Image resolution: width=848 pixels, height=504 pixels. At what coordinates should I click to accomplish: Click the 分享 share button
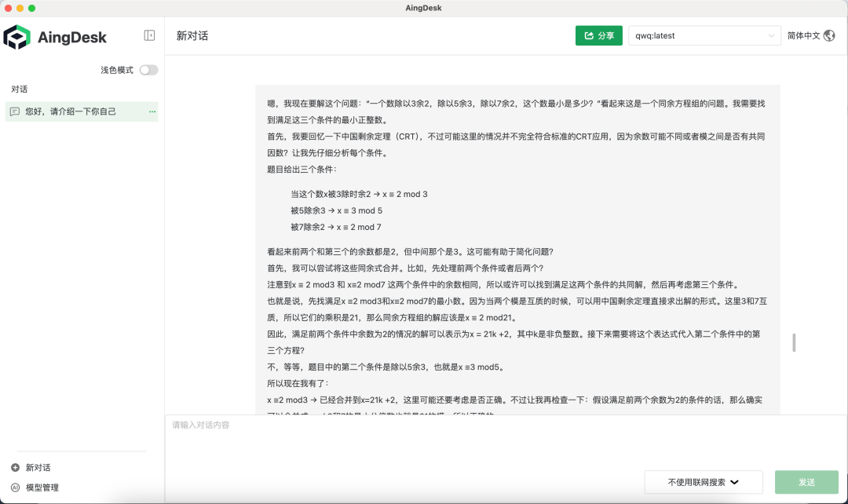pos(598,35)
